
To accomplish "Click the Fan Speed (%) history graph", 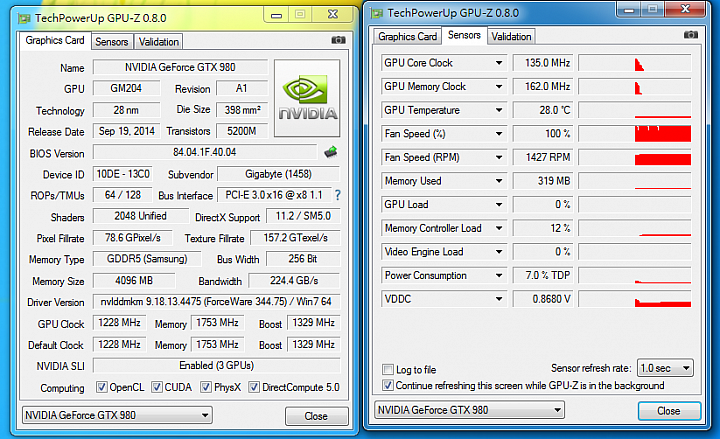I will [635, 134].
